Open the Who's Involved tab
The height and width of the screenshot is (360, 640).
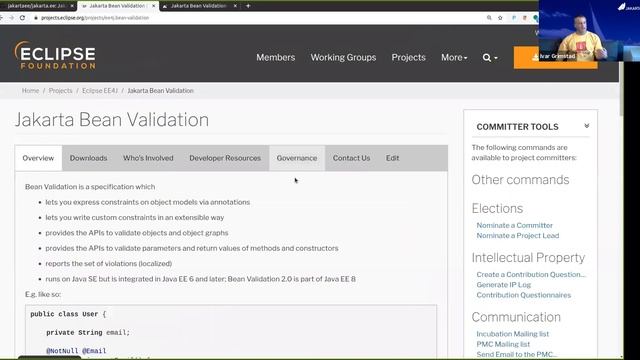(x=148, y=158)
